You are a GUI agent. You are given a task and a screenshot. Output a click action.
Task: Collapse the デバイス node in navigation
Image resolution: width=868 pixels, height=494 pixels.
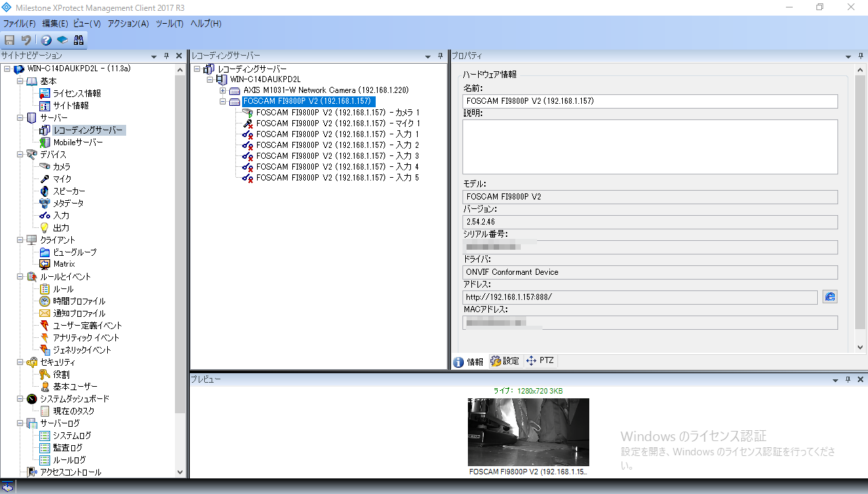pos(20,155)
